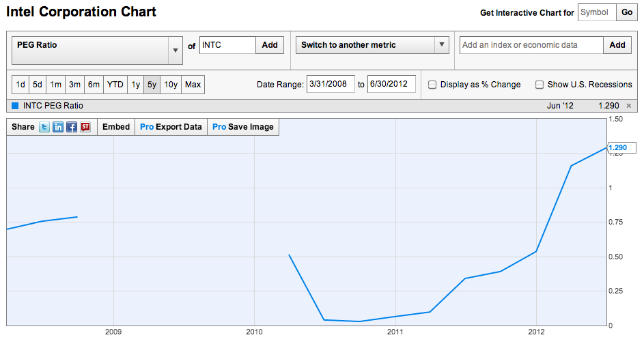644x361 pixels.
Task: Click the 2011 x-axis label
Action: tap(395, 332)
